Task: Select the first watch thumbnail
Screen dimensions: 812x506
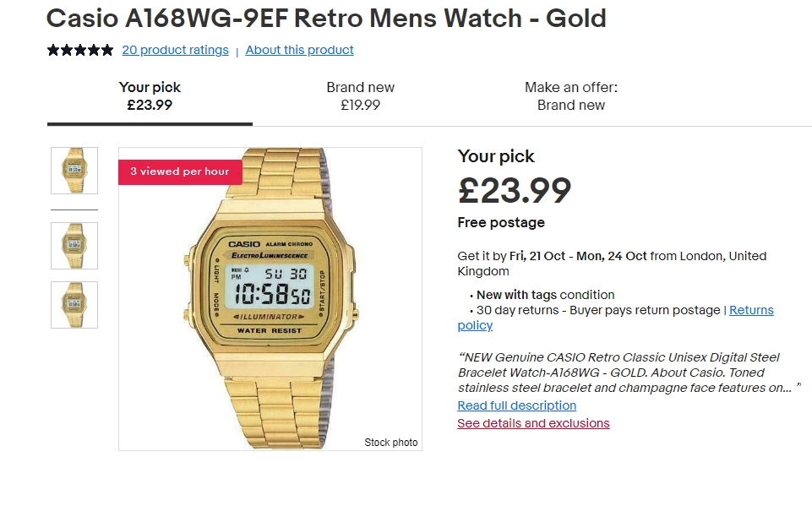Action: tap(74, 171)
